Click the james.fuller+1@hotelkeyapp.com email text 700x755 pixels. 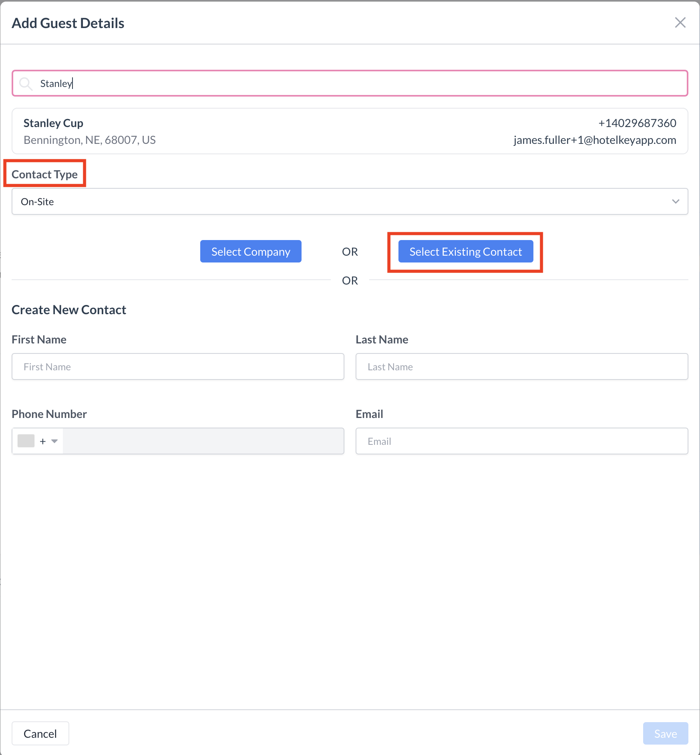594,140
